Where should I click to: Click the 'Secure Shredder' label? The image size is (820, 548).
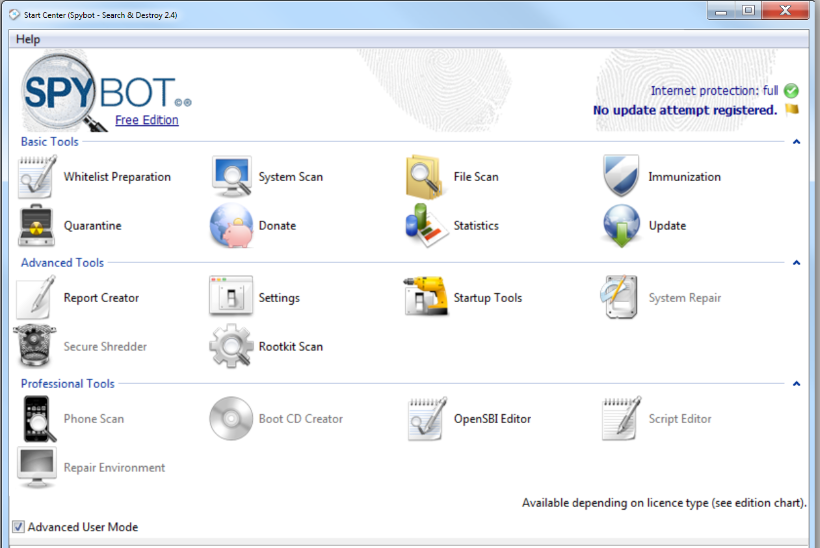(105, 346)
